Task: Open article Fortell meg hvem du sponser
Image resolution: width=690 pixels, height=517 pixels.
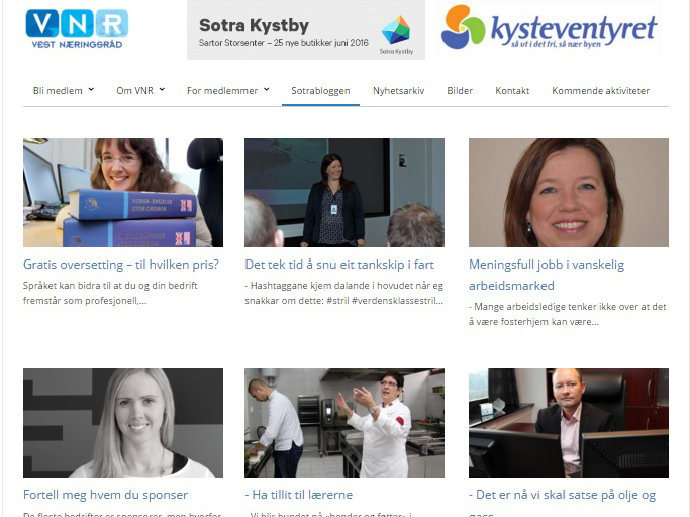Action: coord(106,495)
